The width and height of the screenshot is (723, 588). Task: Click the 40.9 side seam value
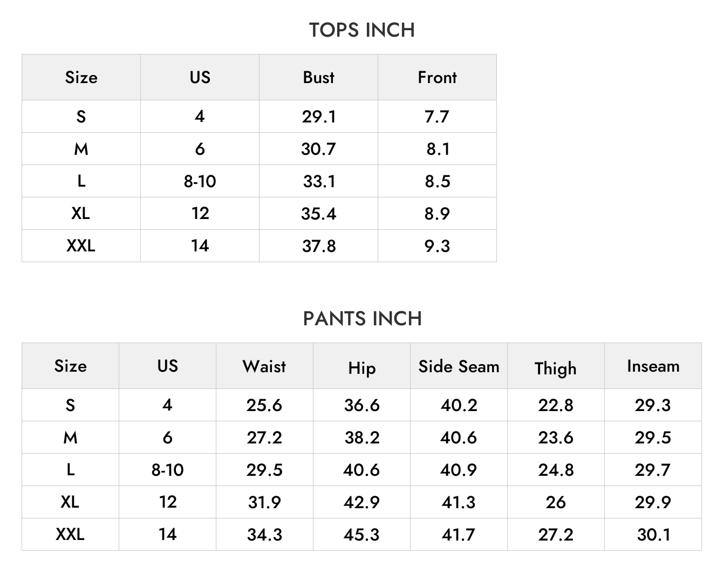coord(459,470)
